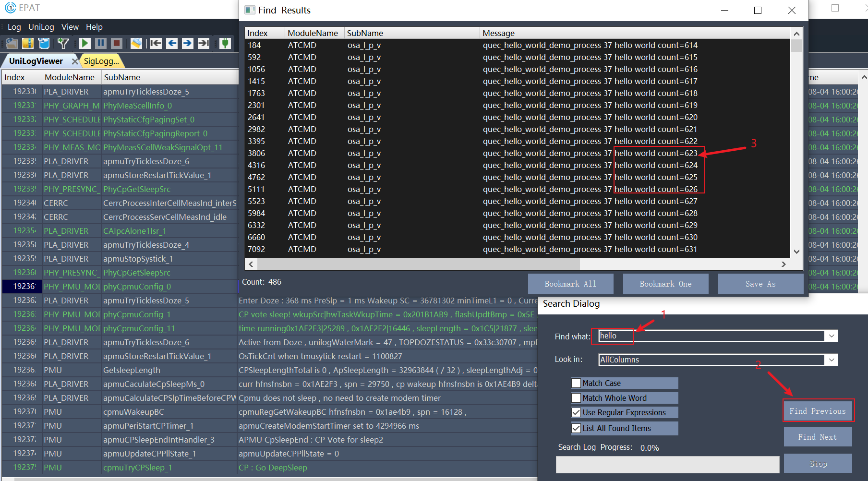This screenshot has height=481, width=868.
Task: Check the Match Whole Word option
Action: tap(576, 398)
